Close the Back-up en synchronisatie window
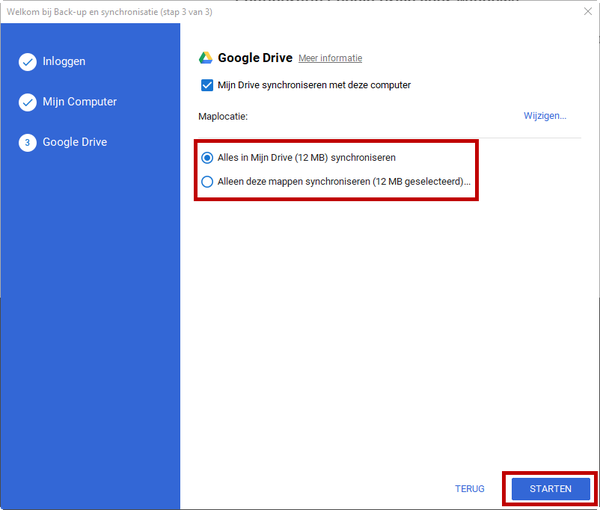The image size is (600, 510). point(588,11)
